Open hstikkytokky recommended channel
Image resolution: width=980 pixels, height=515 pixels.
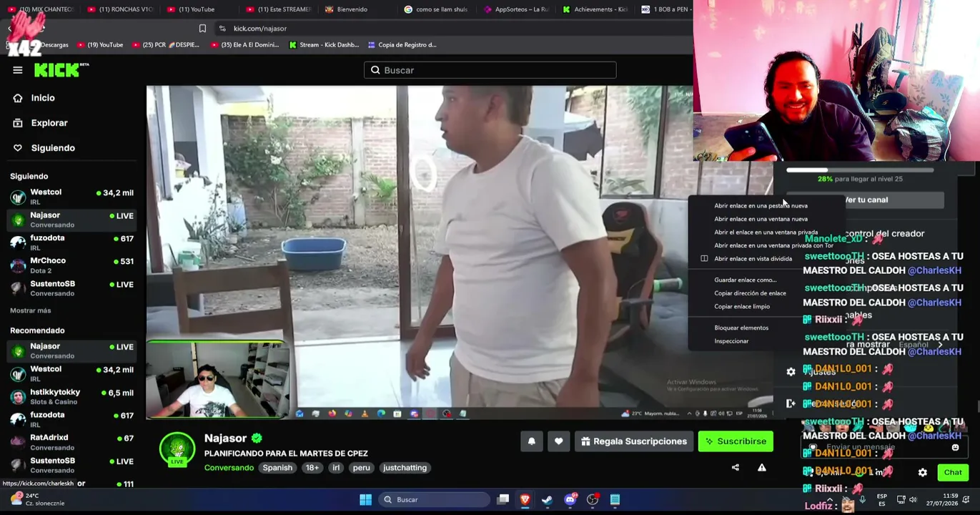click(71, 396)
